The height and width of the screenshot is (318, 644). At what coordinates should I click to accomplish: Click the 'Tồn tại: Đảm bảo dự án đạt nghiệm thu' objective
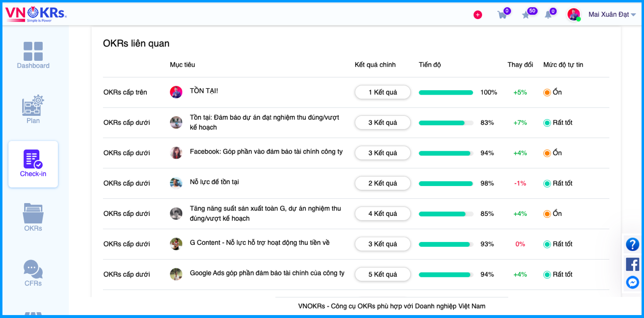pyautogui.click(x=265, y=122)
